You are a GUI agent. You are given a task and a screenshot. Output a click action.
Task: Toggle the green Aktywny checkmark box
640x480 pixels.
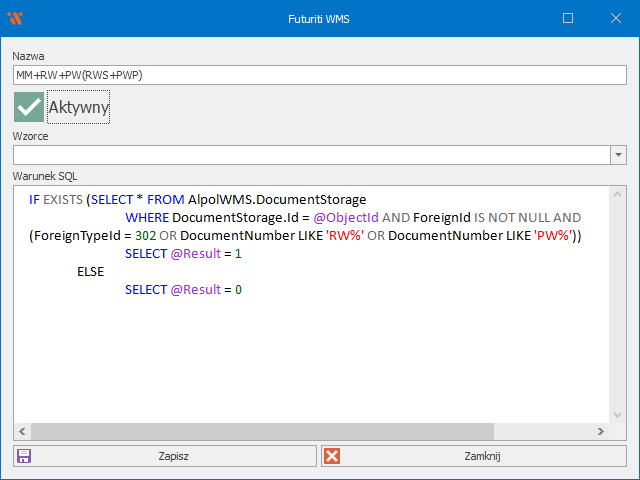click(29, 107)
